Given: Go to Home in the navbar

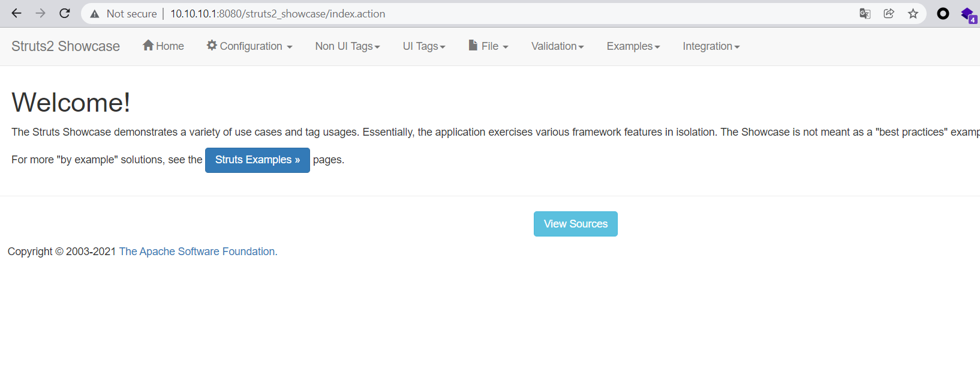Looking at the screenshot, I should coord(163,46).
